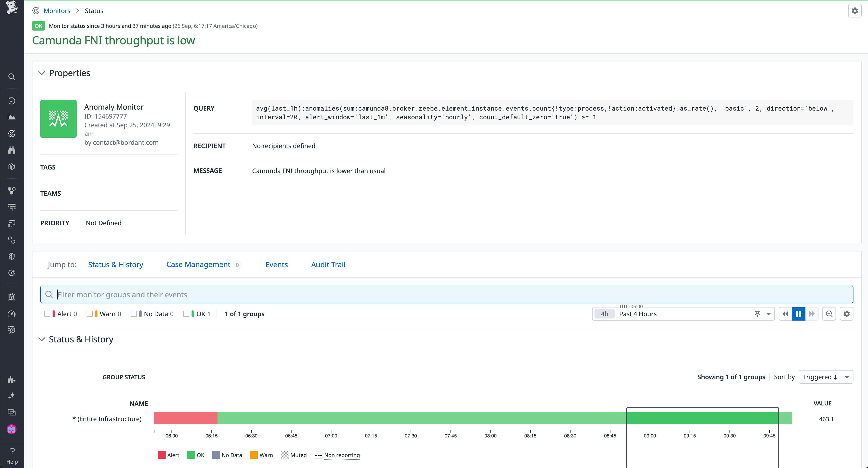The image size is (868, 468).
Task: Select the APM binoculars icon in the sidebar
Action: [12, 150]
